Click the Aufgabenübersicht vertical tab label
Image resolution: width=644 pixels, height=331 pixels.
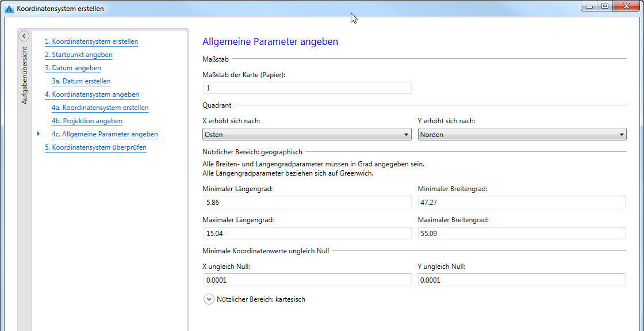[24, 75]
